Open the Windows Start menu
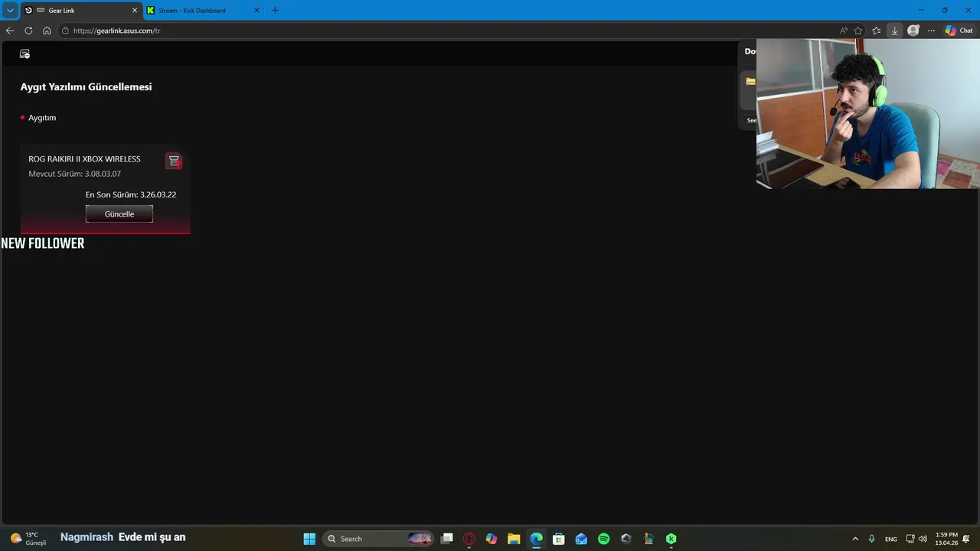This screenshot has height=551, width=980. pyautogui.click(x=309, y=539)
